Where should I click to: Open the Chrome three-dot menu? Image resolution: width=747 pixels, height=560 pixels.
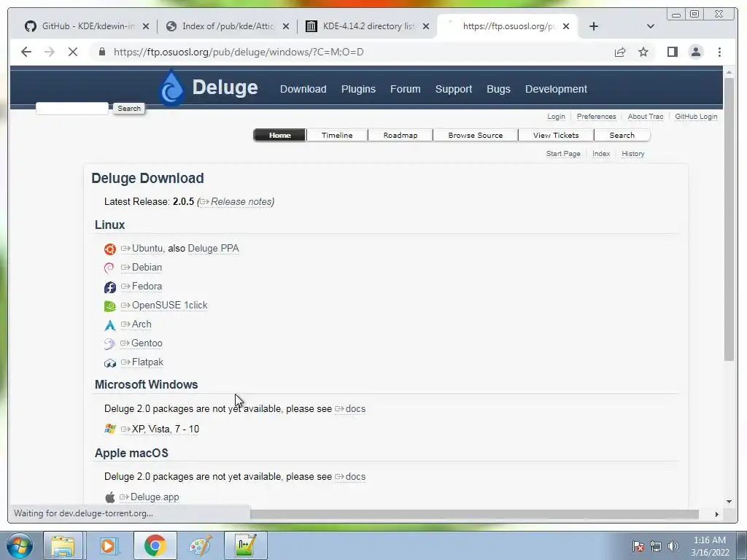coord(719,52)
